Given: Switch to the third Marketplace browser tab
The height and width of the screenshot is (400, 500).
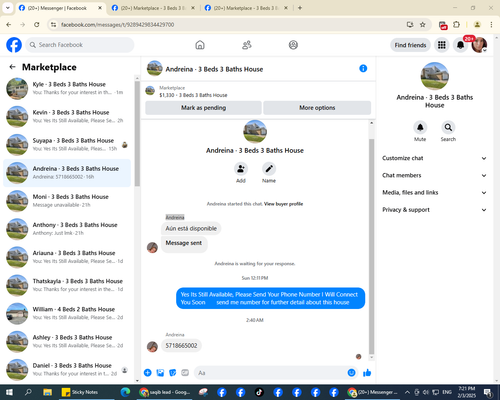Looking at the screenshot, I should 246,8.
